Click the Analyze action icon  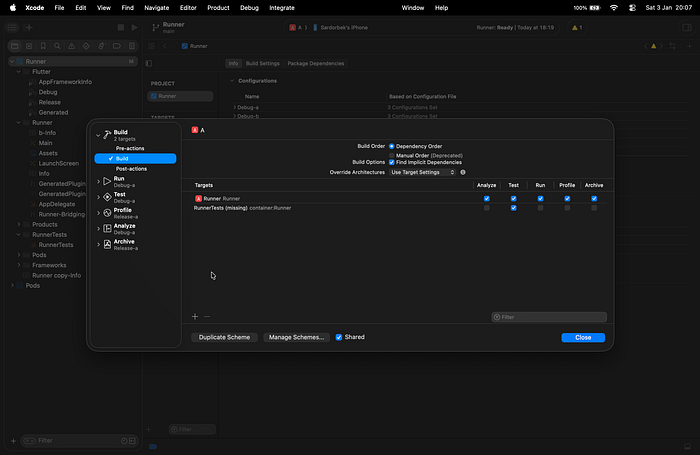click(x=107, y=229)
